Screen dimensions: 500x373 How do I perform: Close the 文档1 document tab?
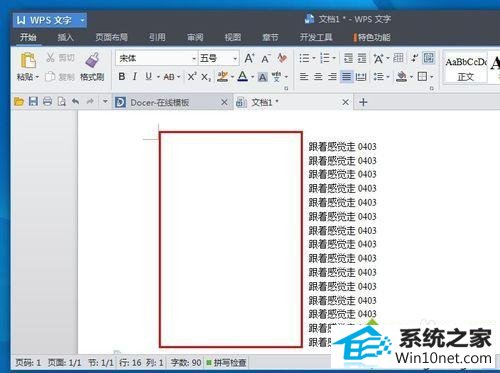(x=346, y=102)
